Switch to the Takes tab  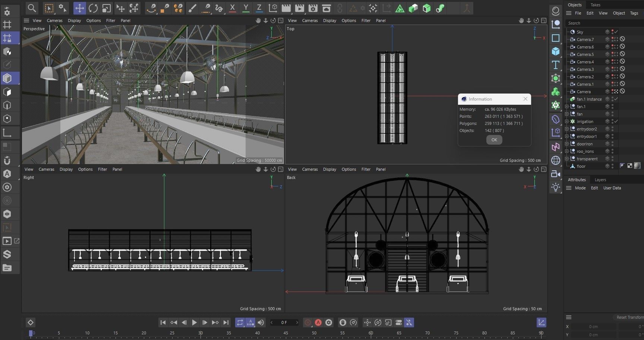click(x=596, y=5)
